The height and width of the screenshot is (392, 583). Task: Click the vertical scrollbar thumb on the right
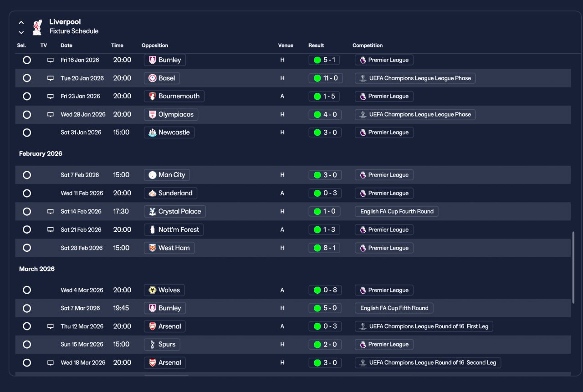pos(573,268)
